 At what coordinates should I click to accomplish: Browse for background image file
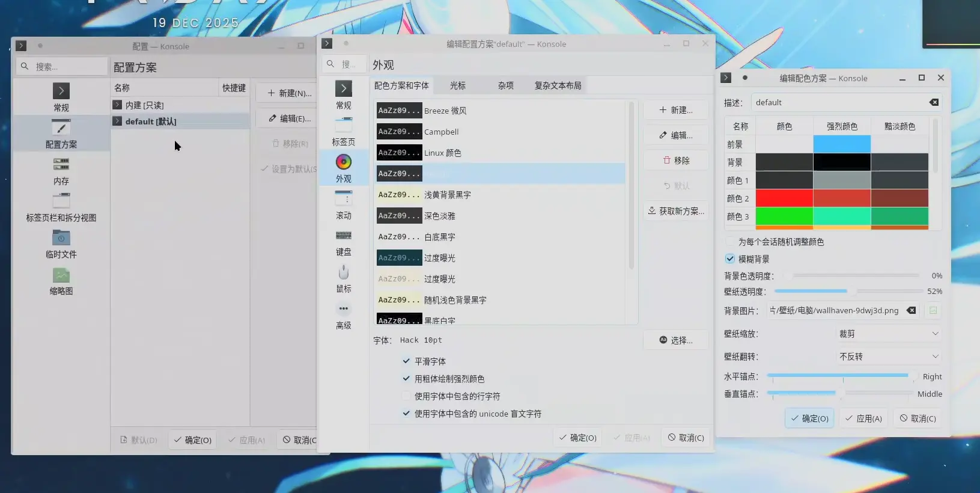click(933, 310)
